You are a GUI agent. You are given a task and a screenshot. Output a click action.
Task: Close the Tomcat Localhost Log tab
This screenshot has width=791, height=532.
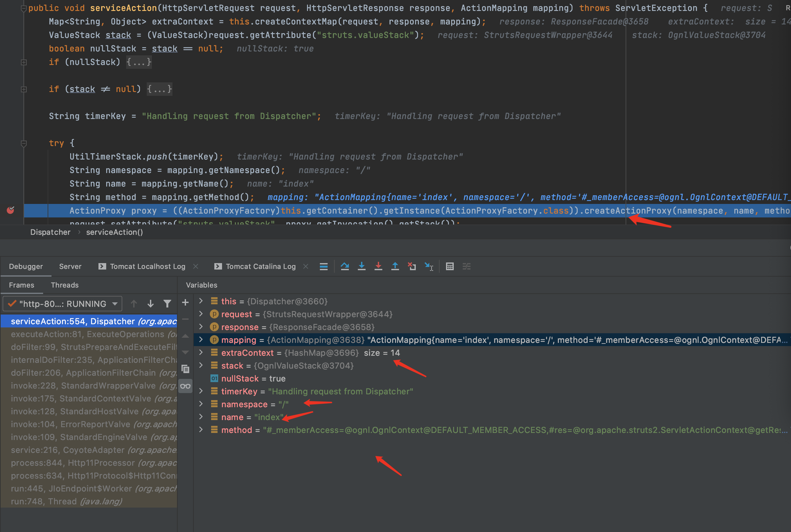[x=196, y=266]
